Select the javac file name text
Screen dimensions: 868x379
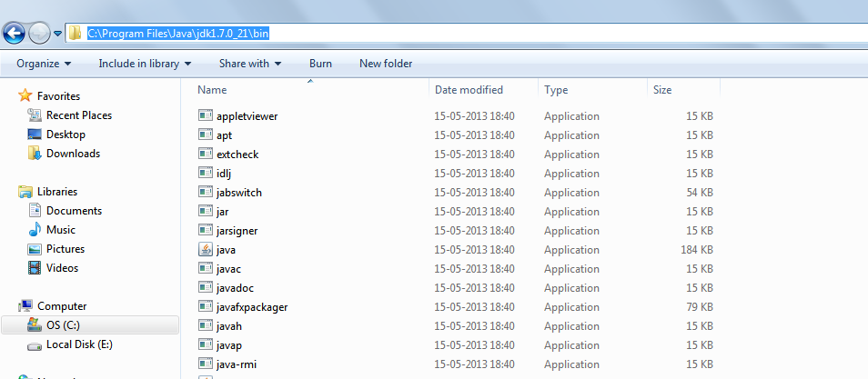click(228, 269)
